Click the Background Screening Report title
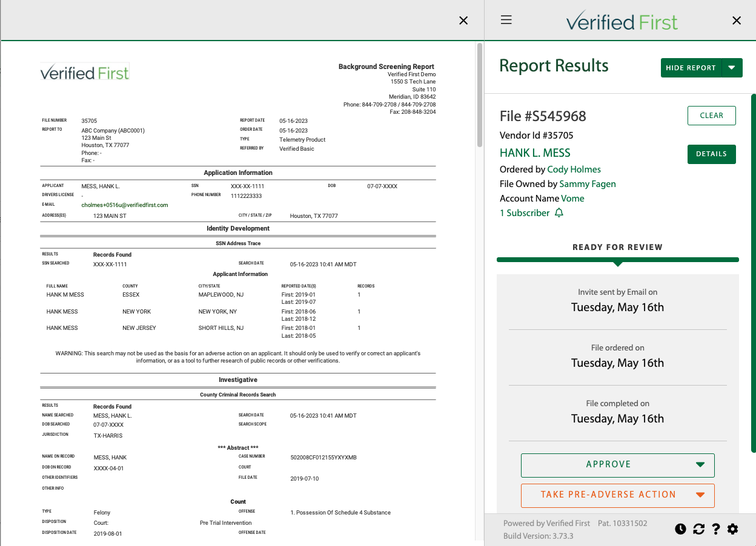The width and height of the screenshot is (756, 546). 386,67
